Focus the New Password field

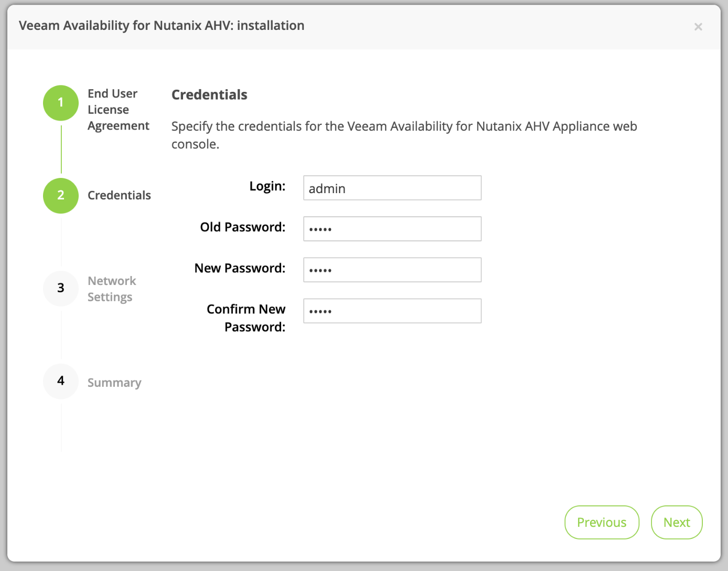pos(392,270)
